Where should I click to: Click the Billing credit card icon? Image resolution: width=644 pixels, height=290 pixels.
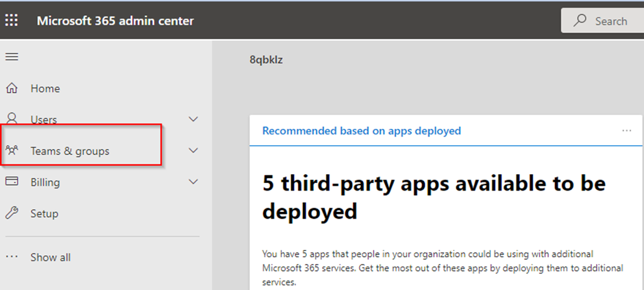(x=12, y=182)
